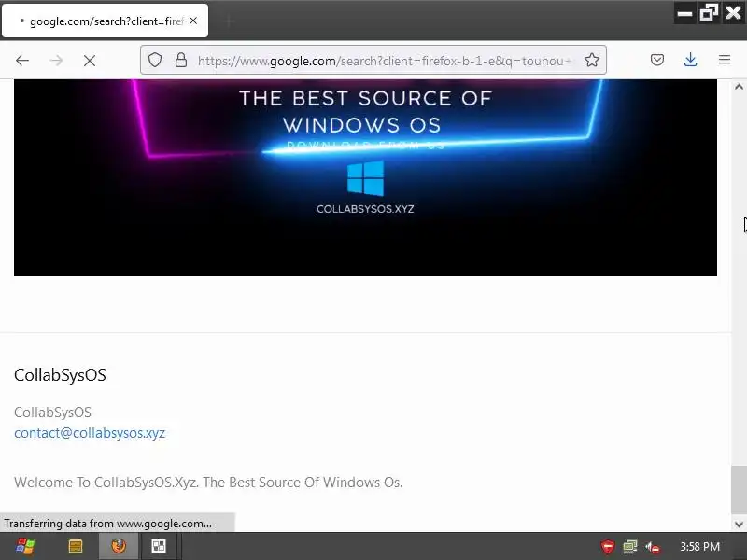The image size is (747, 560).
Task: Select the google.com/search tab
Action: pos(105,21)
